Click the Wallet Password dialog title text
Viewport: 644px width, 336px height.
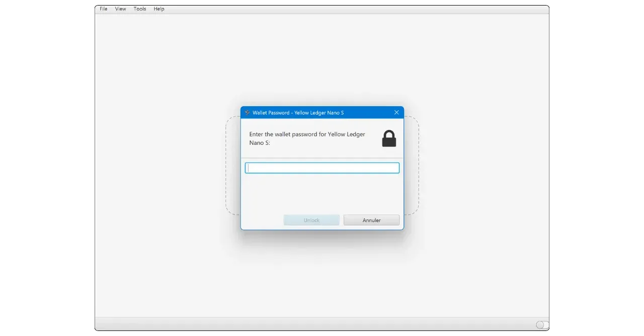(298, 113)
